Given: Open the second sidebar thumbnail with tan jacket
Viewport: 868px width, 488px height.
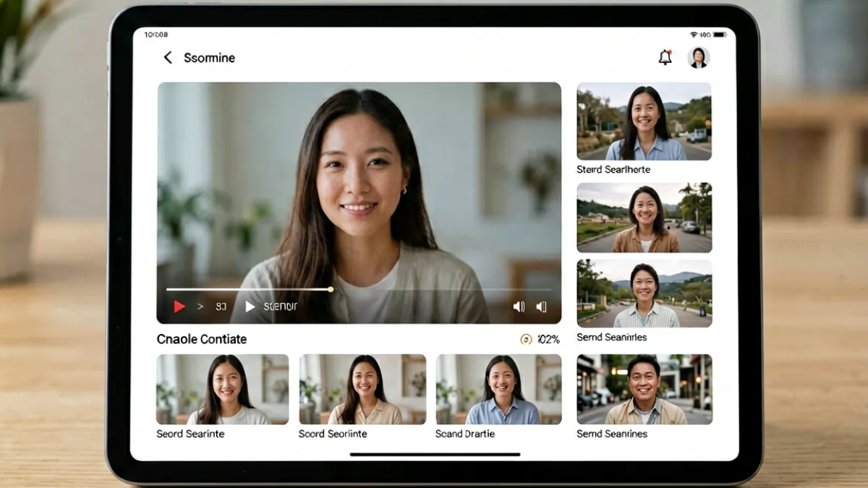Looking at the screenshot, I should [x=644, y=218].
